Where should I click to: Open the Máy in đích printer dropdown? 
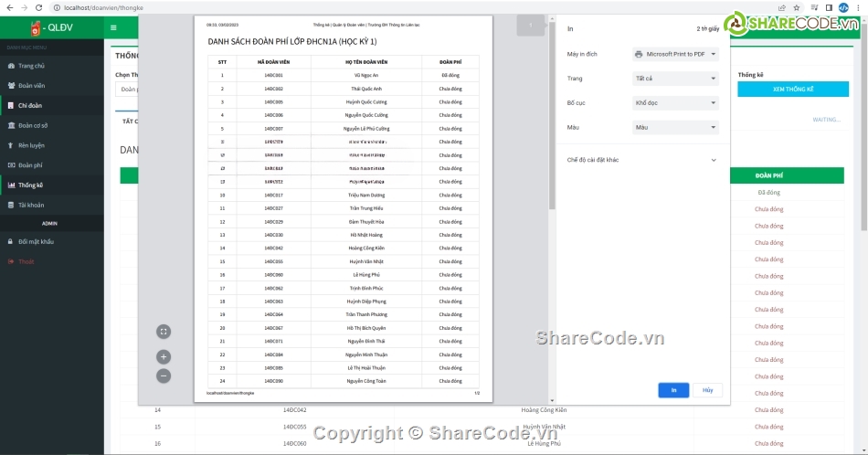click(675, 54)
